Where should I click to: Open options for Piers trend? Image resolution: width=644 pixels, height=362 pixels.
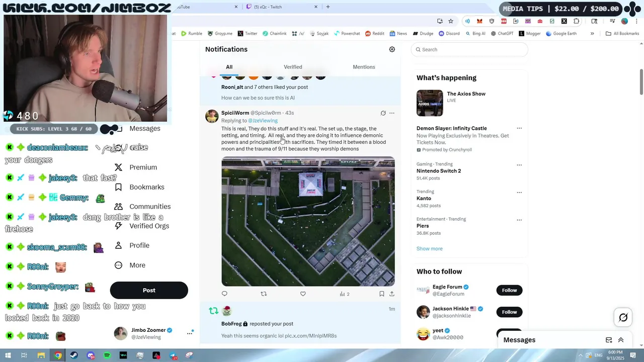pos(519,220)
